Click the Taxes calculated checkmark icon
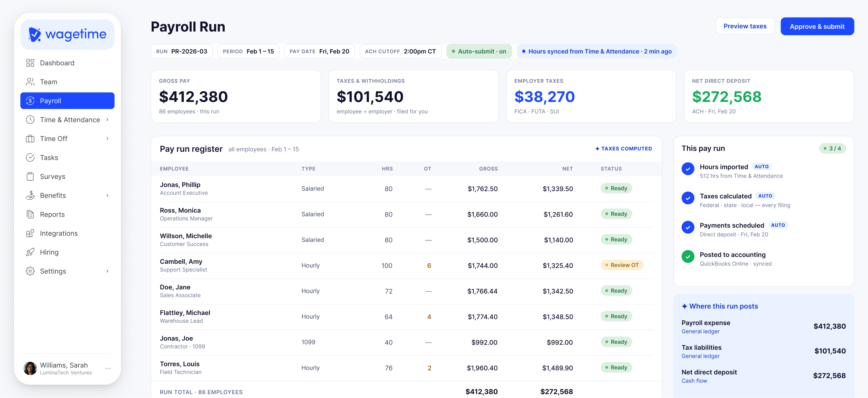 688,198
